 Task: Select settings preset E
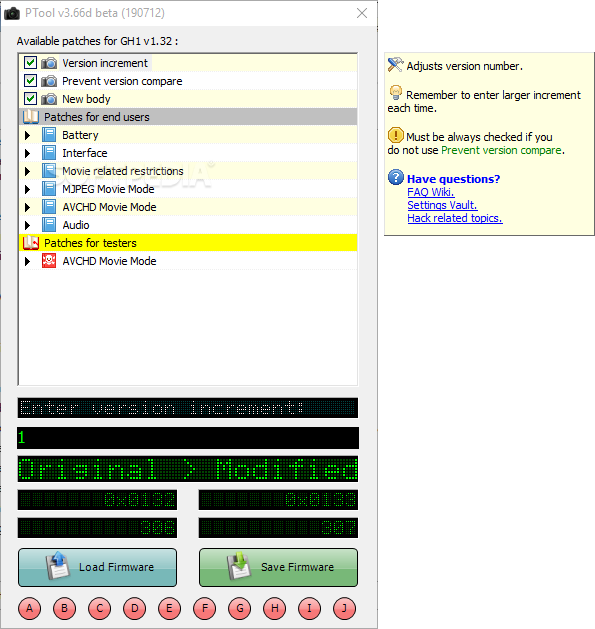[x=169, y=609]
